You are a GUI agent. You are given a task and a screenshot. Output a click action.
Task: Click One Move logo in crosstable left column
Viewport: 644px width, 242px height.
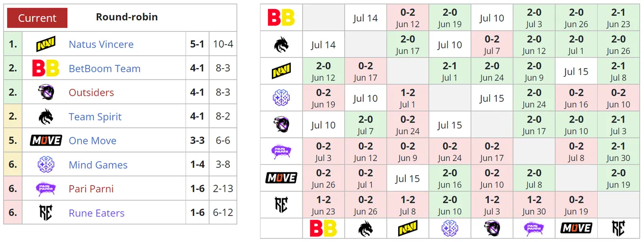(281, 178)
